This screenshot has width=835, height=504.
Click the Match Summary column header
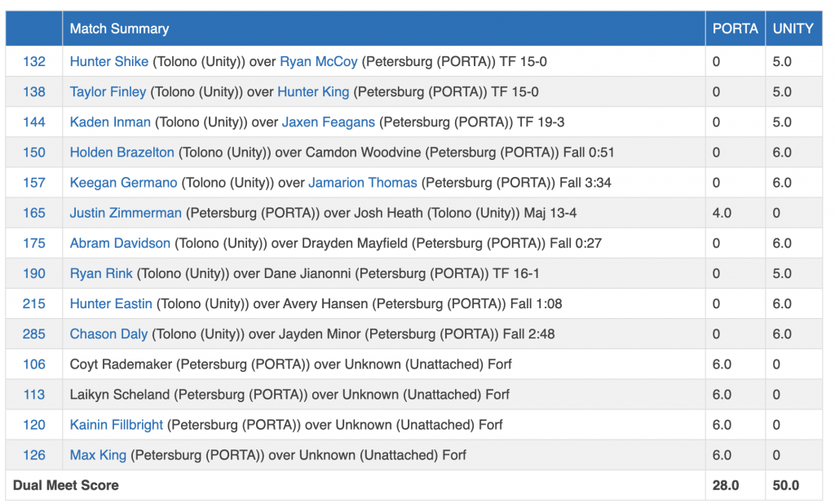pos(119,29)
